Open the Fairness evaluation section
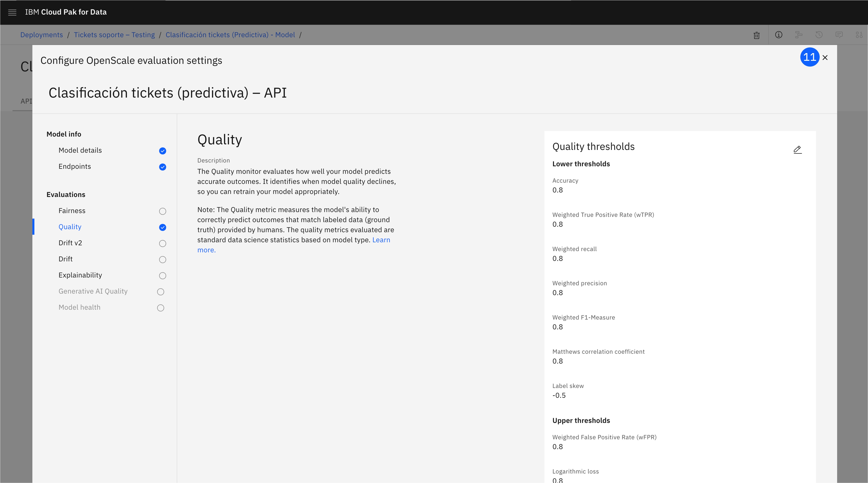 72,211
